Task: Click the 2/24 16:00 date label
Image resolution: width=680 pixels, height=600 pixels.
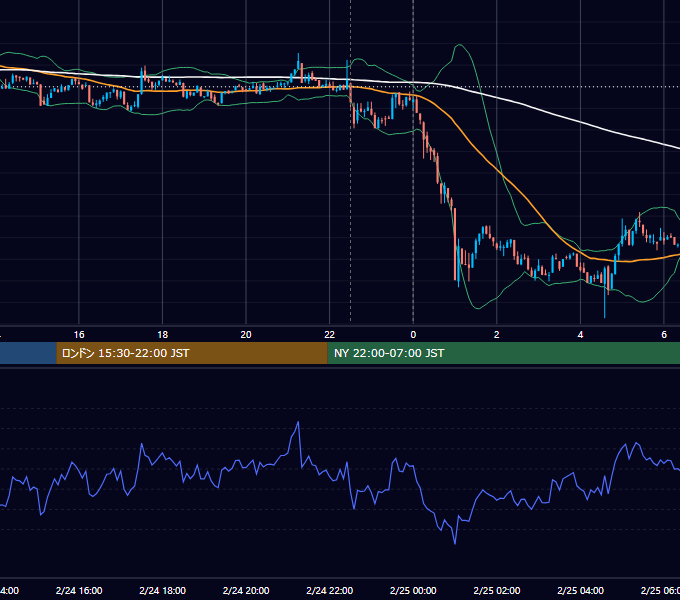Action: [79, 590]
